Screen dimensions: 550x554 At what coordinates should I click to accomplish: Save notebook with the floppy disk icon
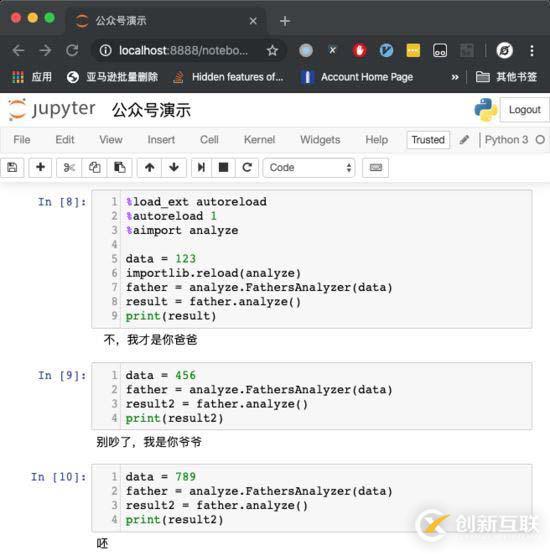(x=12, y=167)
